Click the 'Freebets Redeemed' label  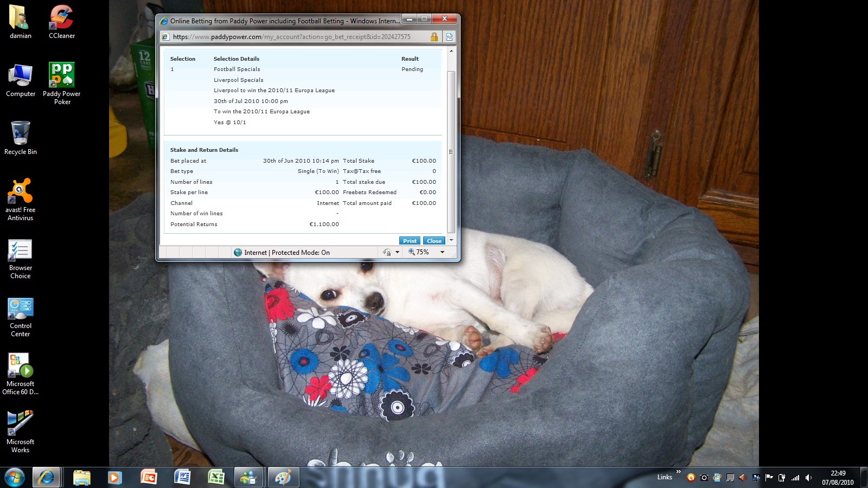370,192
